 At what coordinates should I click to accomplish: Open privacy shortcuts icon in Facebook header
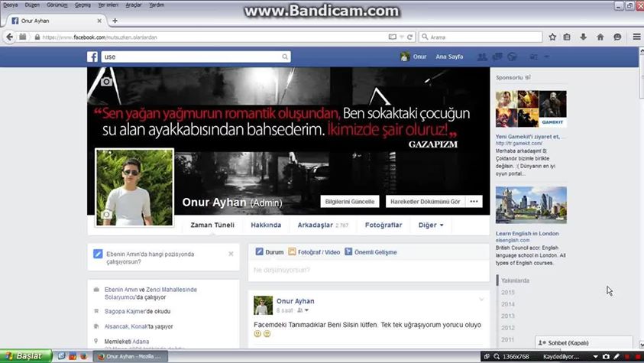[533, 57]
